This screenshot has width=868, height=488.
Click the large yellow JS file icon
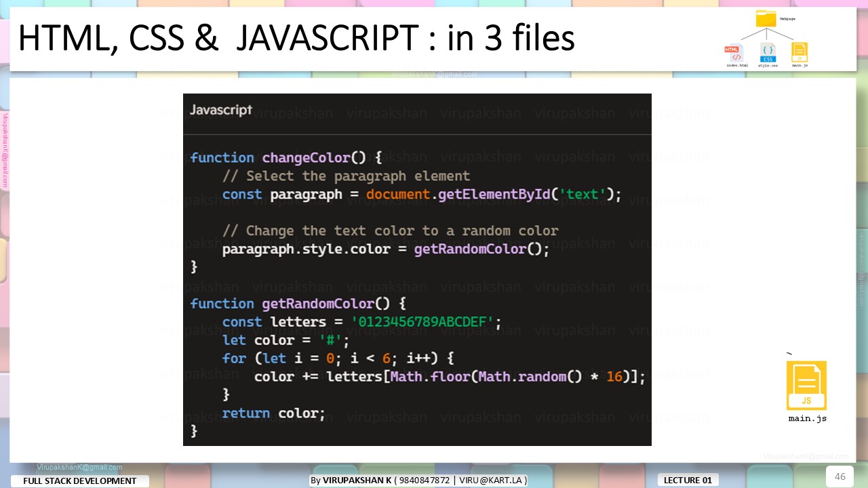coord(806,385)
